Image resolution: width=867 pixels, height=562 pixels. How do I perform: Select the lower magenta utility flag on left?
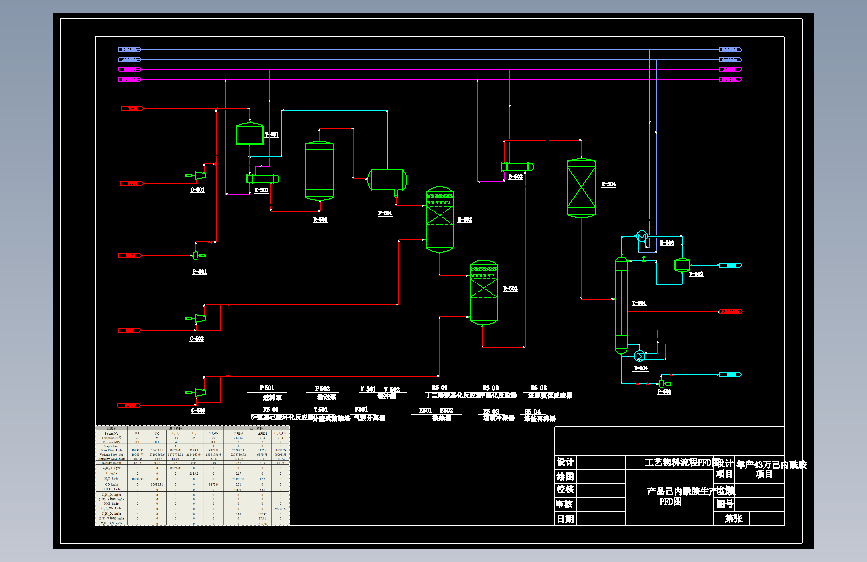pos(129,79)
